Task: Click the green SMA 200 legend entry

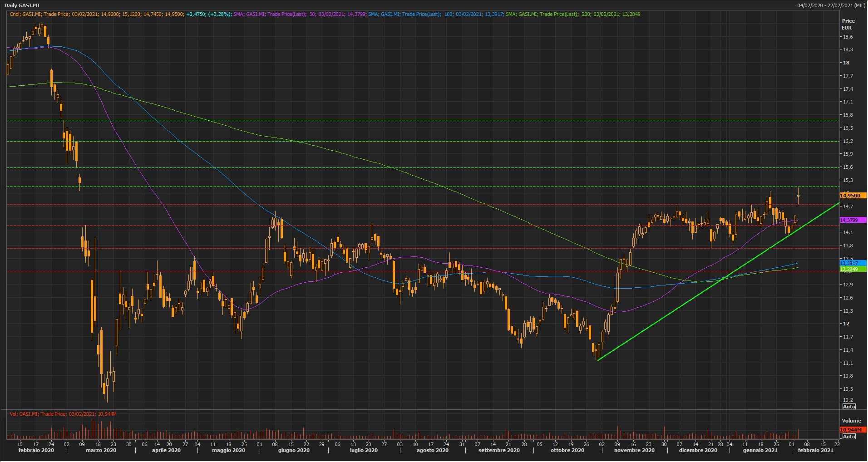Action: coord(572,14)
